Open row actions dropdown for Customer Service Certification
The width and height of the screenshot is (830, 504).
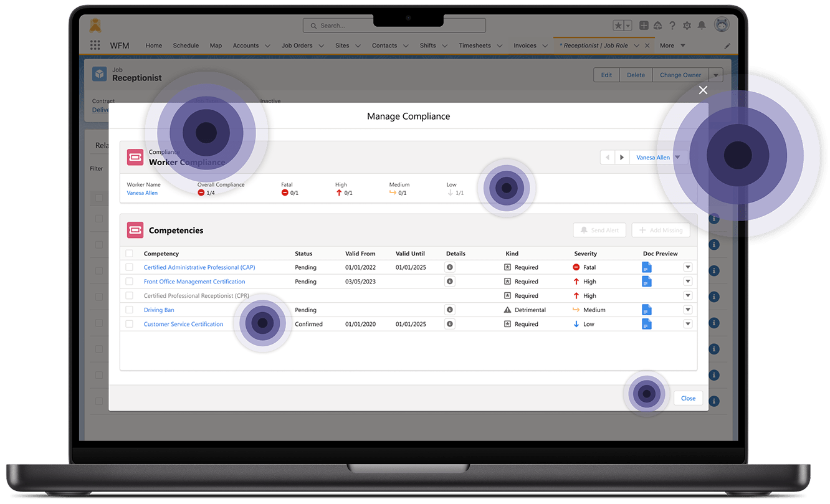click(x=688, y=324)
